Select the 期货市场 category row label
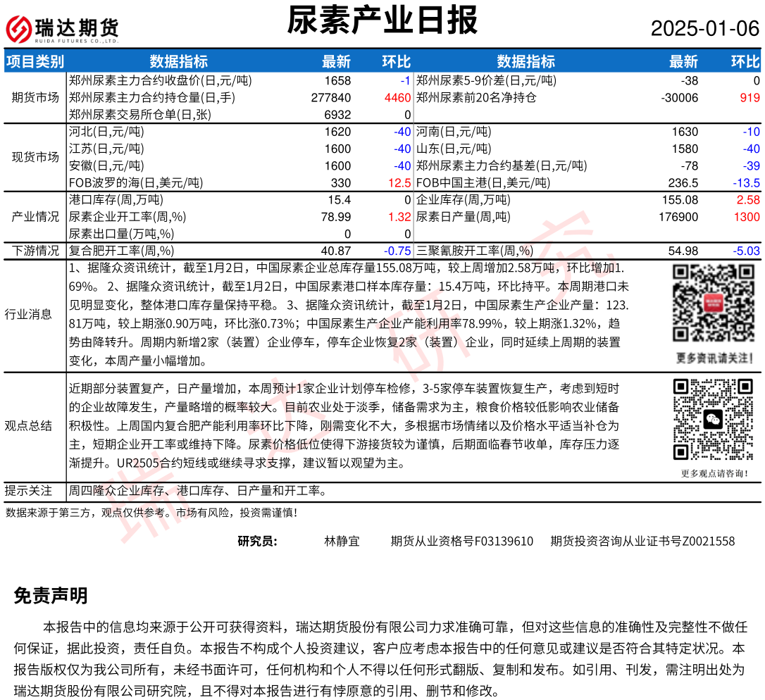This screenshot has height=700, width=765. (x=35, y=97)
